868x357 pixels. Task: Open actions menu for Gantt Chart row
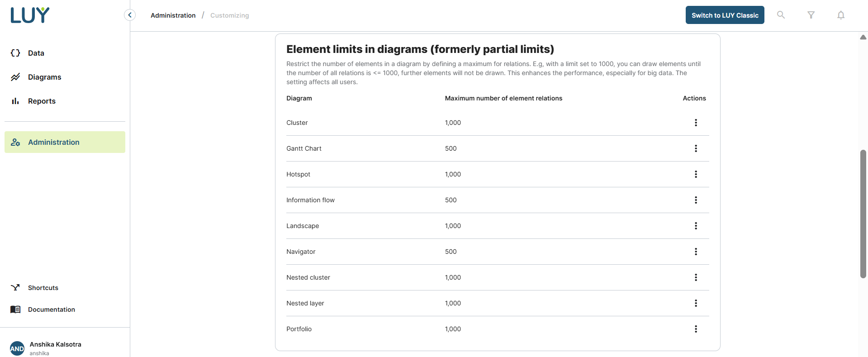pos(696,148)
